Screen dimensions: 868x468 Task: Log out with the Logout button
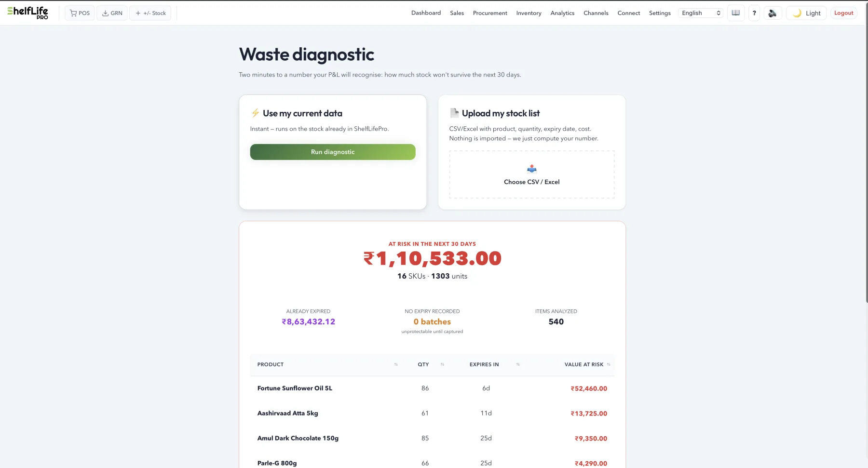click(x=843, y=13)
